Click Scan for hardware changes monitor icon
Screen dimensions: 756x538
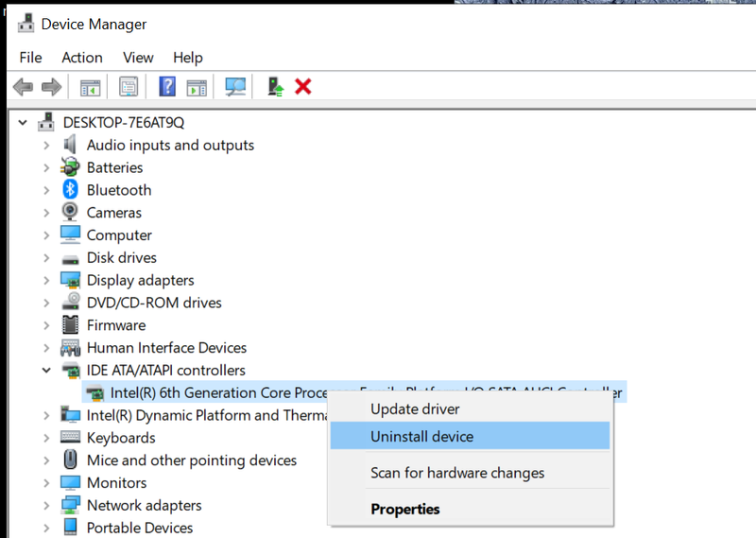(x=235, y=87)
